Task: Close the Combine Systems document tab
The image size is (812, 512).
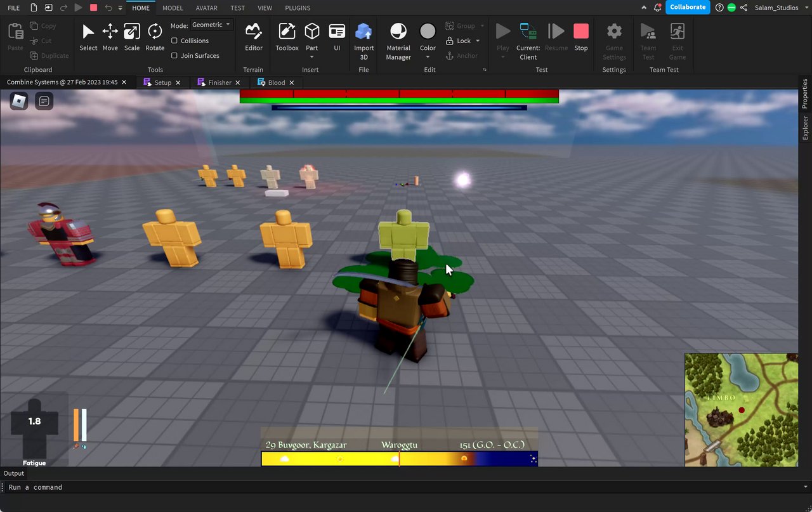Action: pyautogui.click(x=124, y=82)
